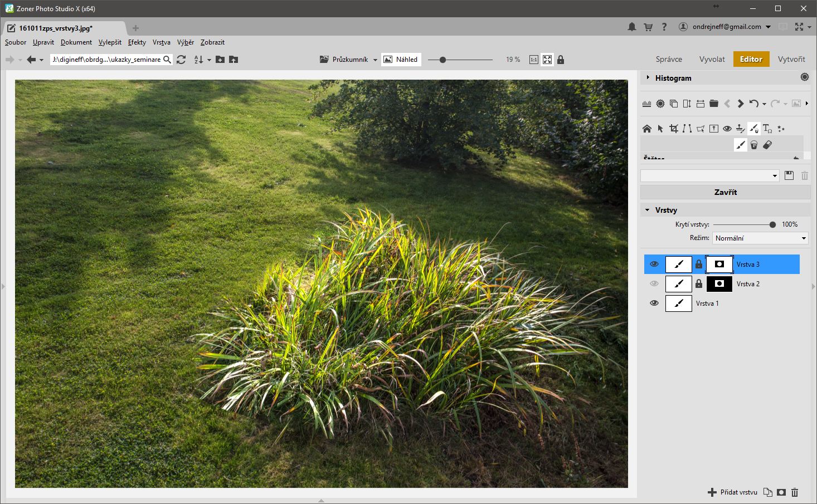Image resolution: width=817 pixels, height=504 pixels.
Task: Show the Vrstva 2 layer
Action: tap(654, 284)
